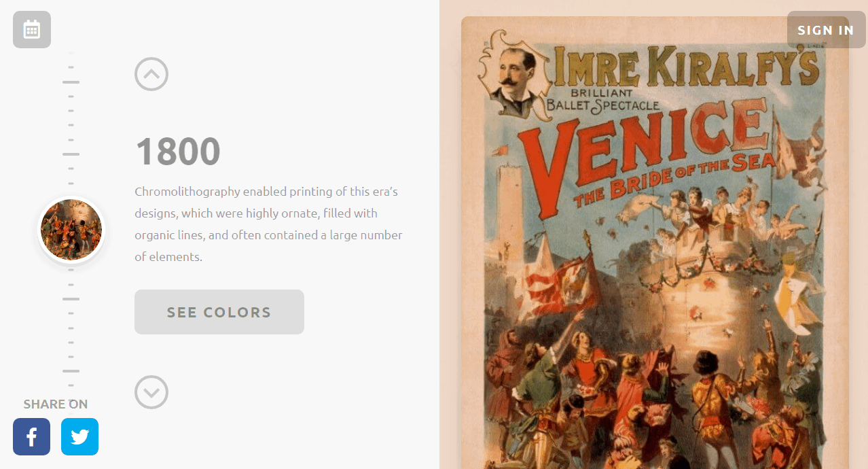Share on Twitter
Screen dimensions: 868x469
[79, 436]
